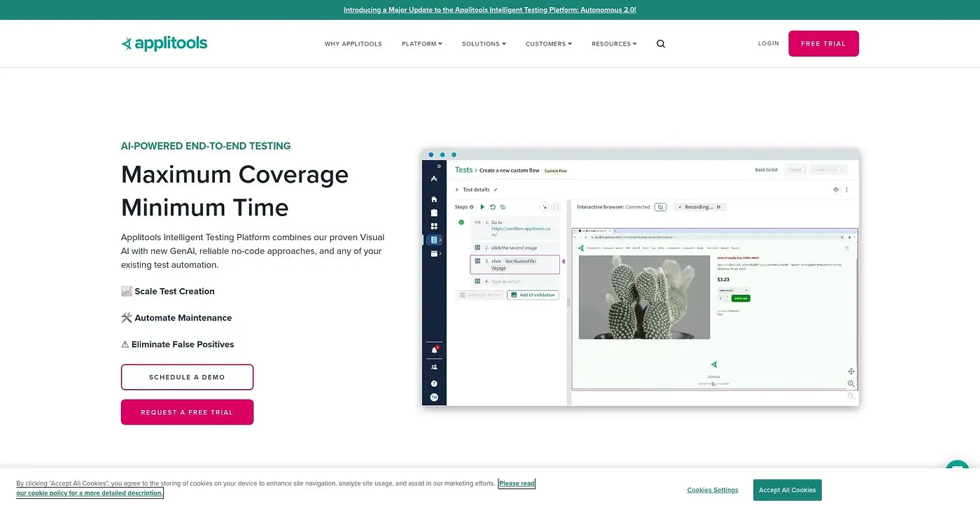Click the Free Trial header button
This screenshot has height=510, width=980.
(823, 43)
